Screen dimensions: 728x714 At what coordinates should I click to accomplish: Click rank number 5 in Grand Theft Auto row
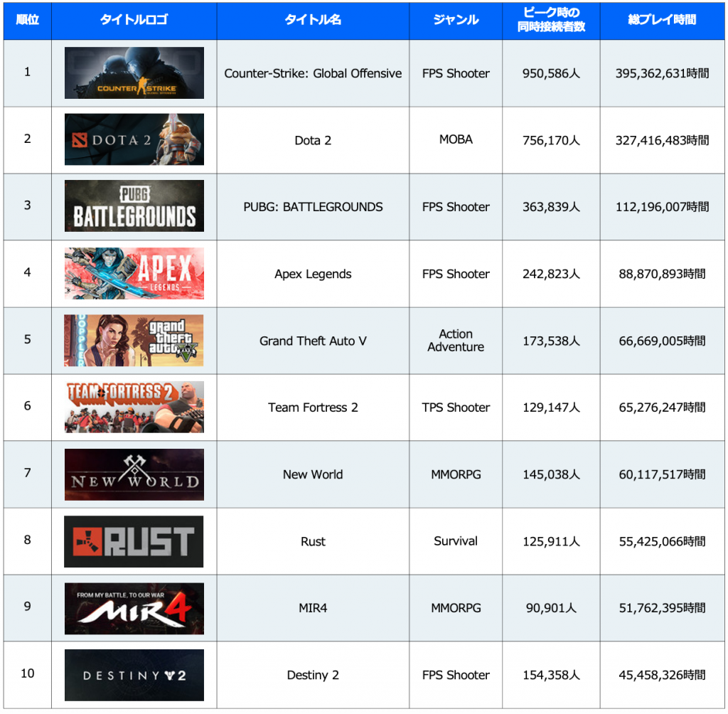pyautogui.click(x=28, y=339)
